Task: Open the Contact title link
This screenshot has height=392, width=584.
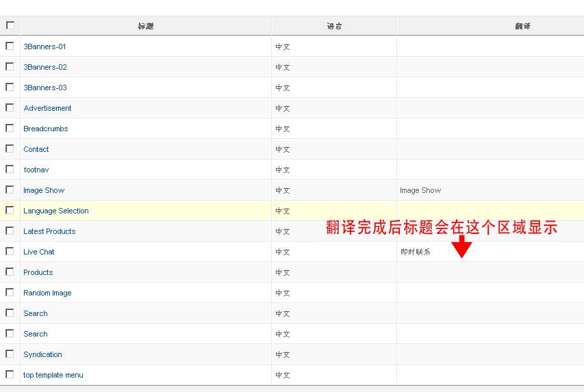Action: (36, 149)
